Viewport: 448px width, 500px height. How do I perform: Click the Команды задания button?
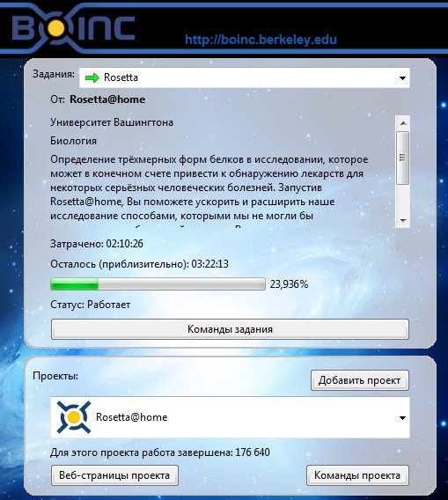(x=230, y=329)
